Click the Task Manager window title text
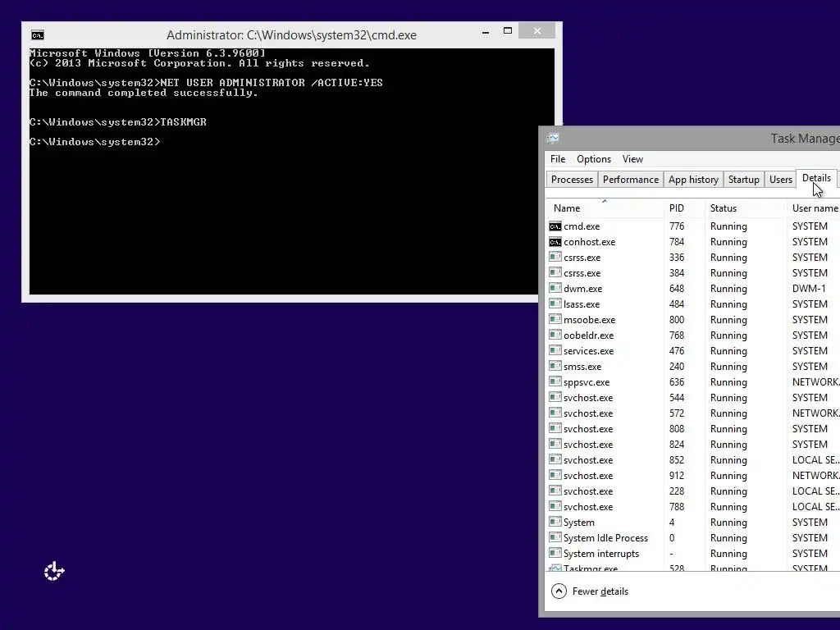This screenshot has height=630, width=840. pyautogui.click(x=805, y=138)
